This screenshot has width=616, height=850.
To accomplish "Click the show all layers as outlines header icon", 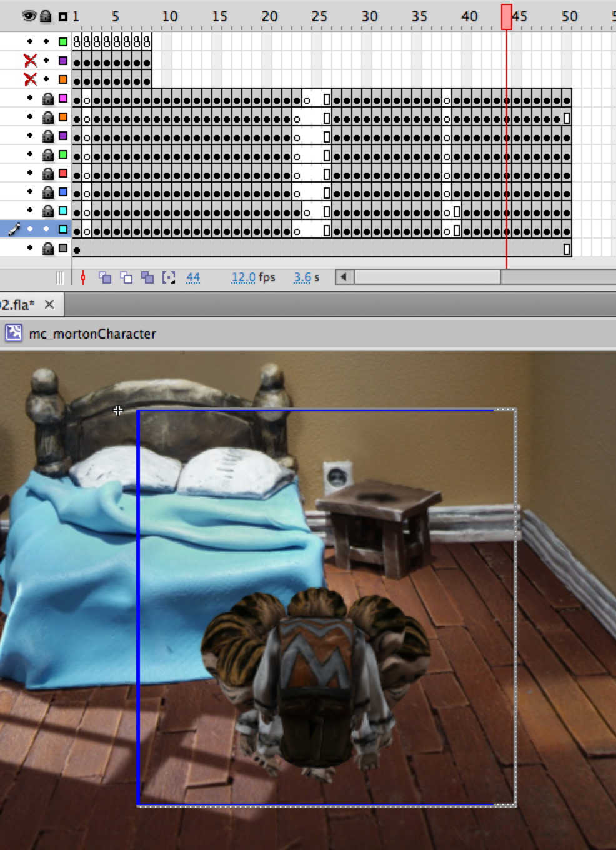I will pos(63,17).
